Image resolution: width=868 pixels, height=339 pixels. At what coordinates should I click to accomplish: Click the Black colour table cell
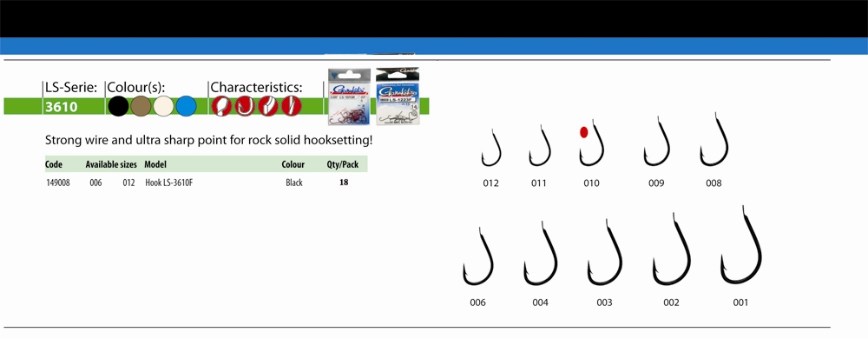pyautogui.click(x=294, y=183)
